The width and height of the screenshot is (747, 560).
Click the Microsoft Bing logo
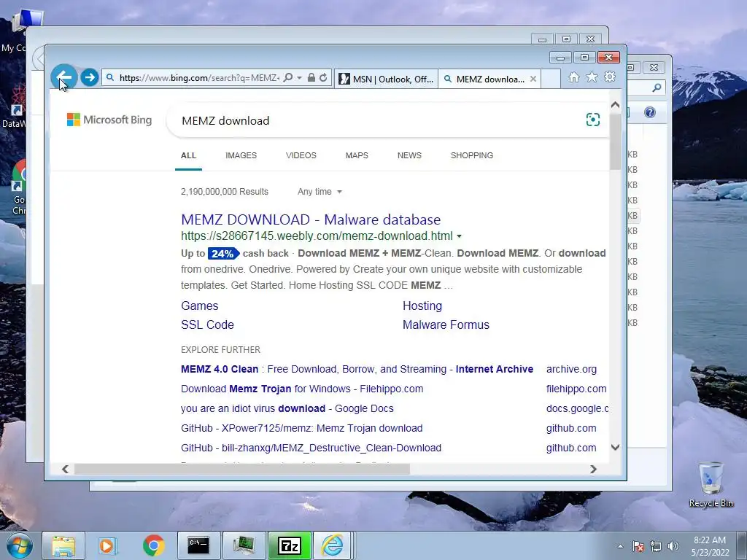[109, 120]
